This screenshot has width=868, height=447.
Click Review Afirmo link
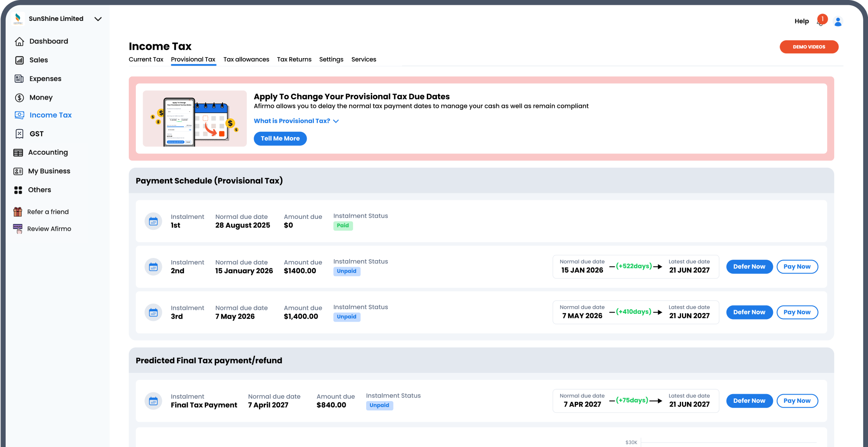(x=49, y=228)
